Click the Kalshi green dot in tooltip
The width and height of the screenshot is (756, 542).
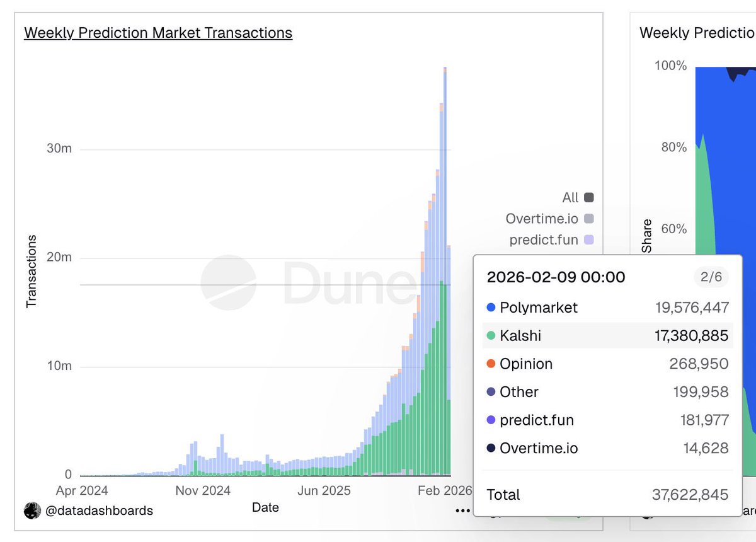click(x=491, y=336)
